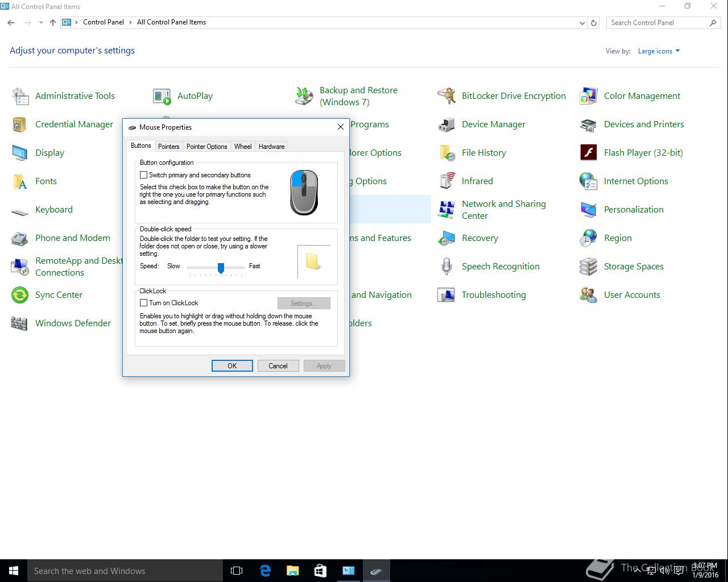Open the User Accounts icon

pos(589,295)
